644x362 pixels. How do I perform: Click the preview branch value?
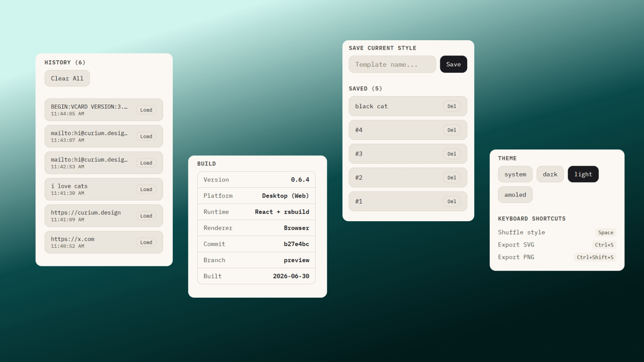[x=297, y=260]
